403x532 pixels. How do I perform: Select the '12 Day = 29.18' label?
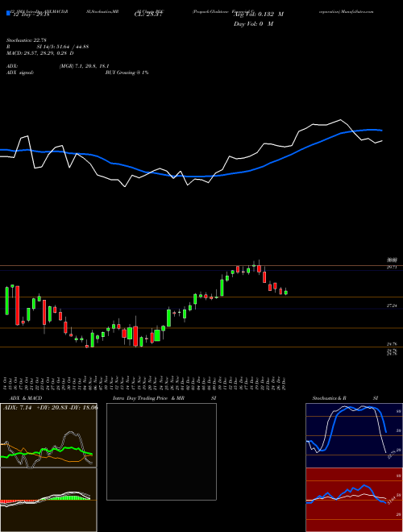pyautogui.click(x=31, y=15)
